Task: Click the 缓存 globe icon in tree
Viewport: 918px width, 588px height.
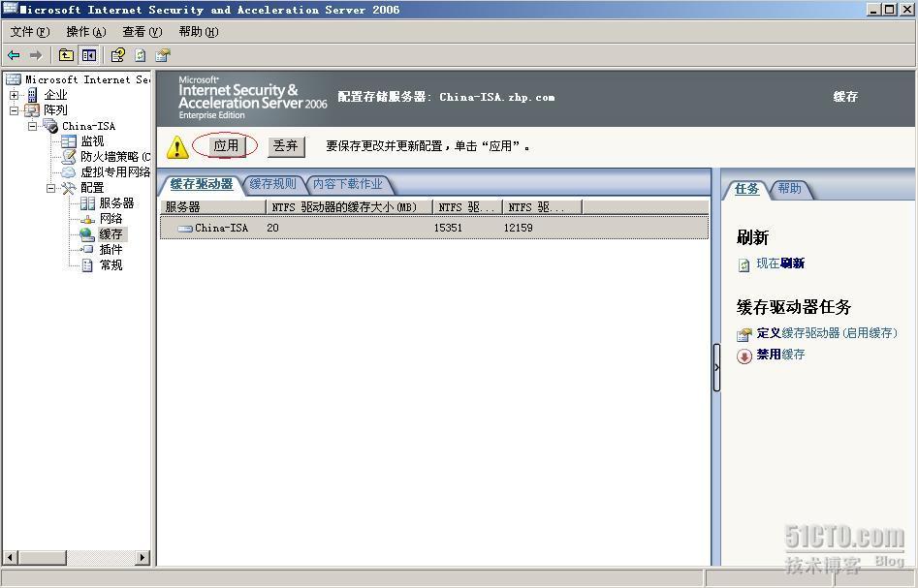Action: [87, 234]
